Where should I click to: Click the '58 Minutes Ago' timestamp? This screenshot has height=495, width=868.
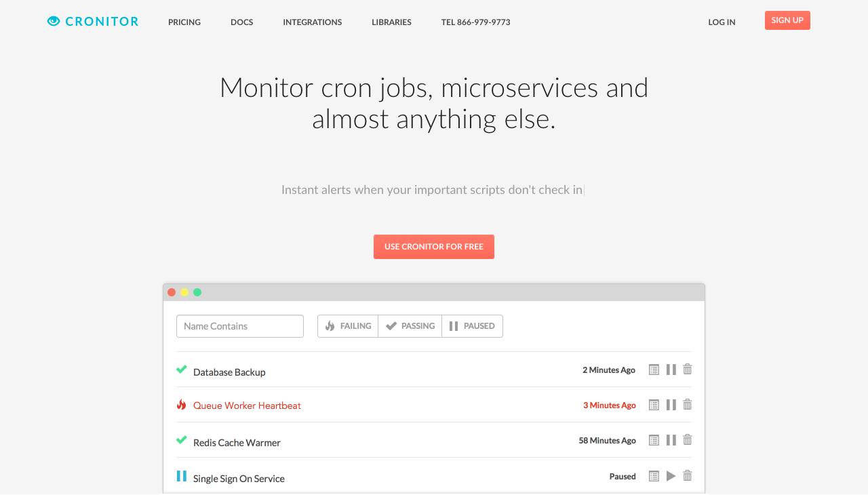click(607, 441)
